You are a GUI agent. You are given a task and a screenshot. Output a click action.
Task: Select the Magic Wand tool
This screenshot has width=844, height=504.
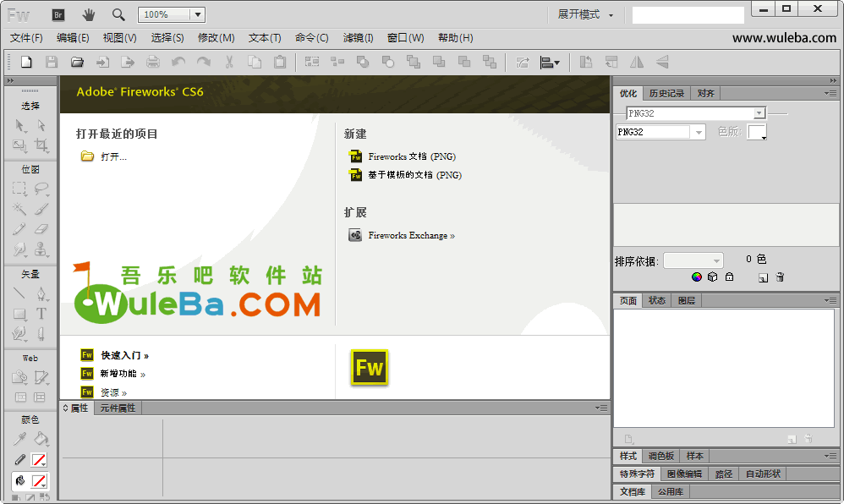19,208
